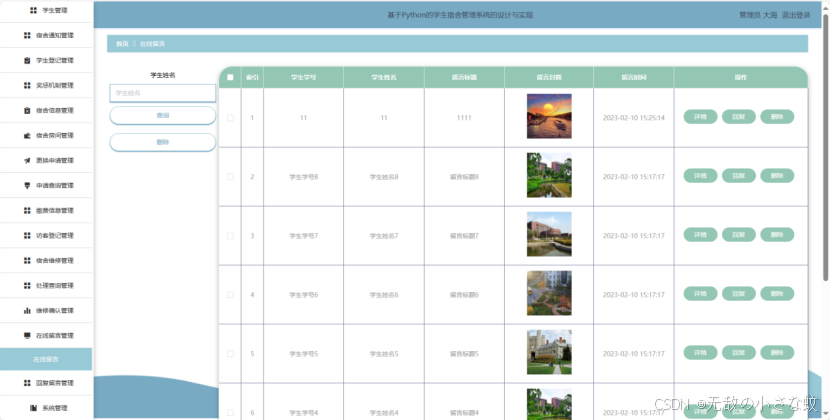Open 处理查询管理 in the sidebar
Image resolution: width=830 pixels, height=420 pixels.
[46, 285]
